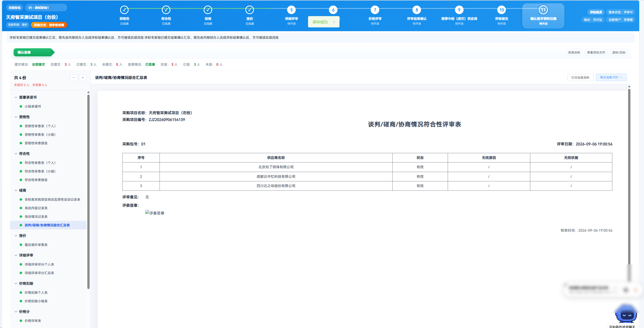Collapse the 磋商 tree group

pos(16,190)
